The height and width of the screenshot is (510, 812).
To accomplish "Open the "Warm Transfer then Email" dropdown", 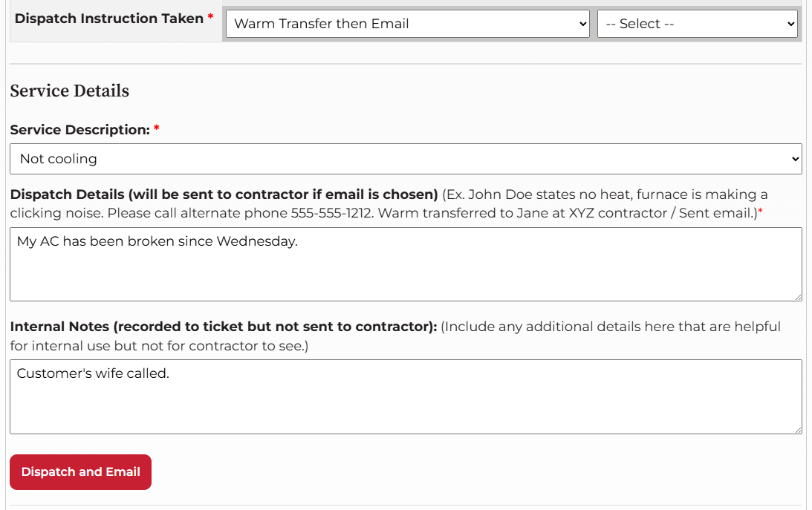I will (x=406, y=24).
